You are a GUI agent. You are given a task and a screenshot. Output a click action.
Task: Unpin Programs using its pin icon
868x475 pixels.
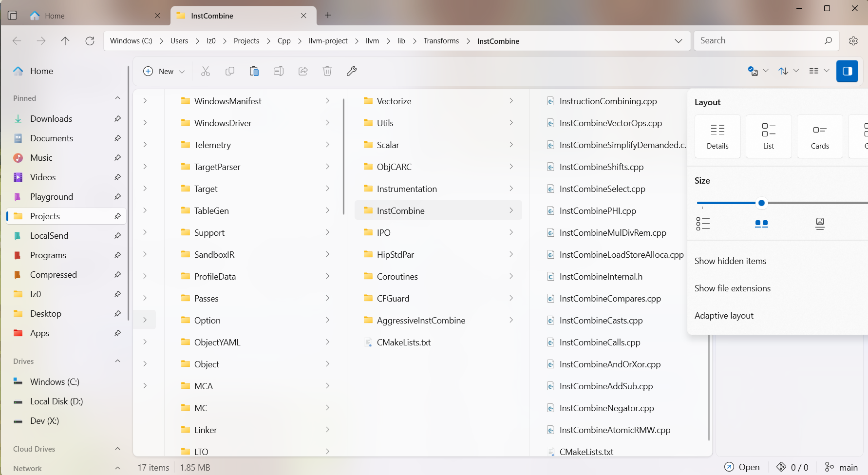[x=117, y=255]
